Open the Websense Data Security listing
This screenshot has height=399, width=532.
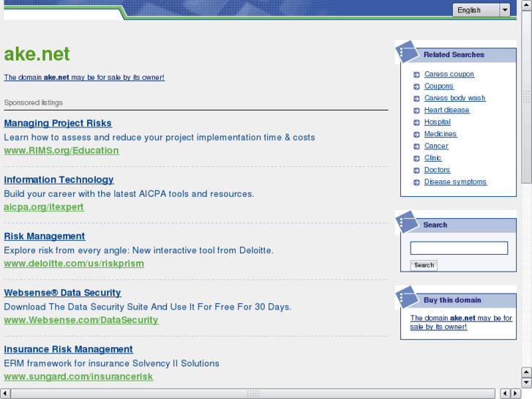62,293
